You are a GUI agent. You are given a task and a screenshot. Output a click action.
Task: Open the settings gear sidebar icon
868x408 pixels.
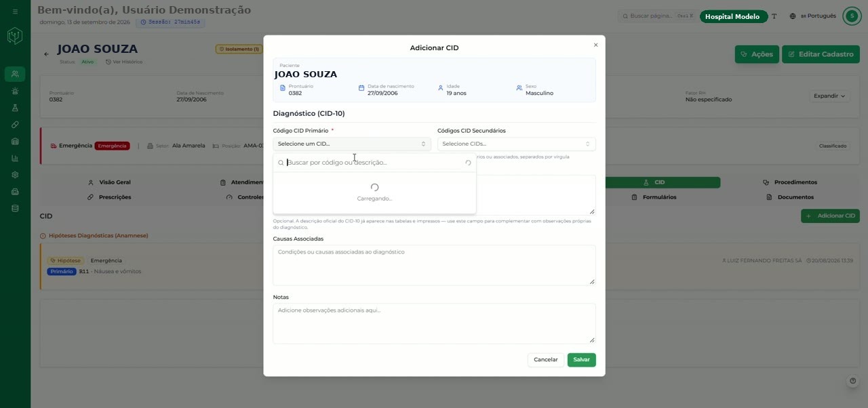coord(15,175)
